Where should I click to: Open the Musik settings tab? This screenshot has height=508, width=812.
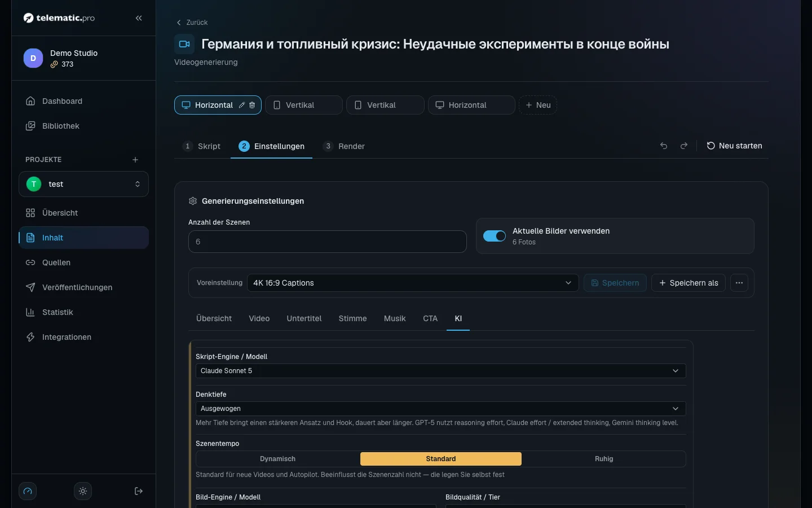(395, 318)
